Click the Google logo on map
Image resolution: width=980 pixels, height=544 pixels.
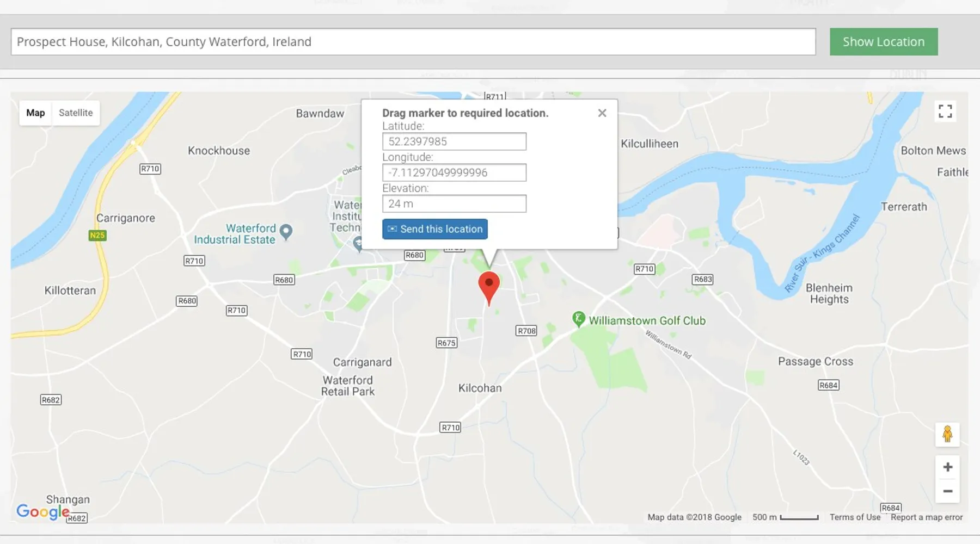[x=43, y=512]
